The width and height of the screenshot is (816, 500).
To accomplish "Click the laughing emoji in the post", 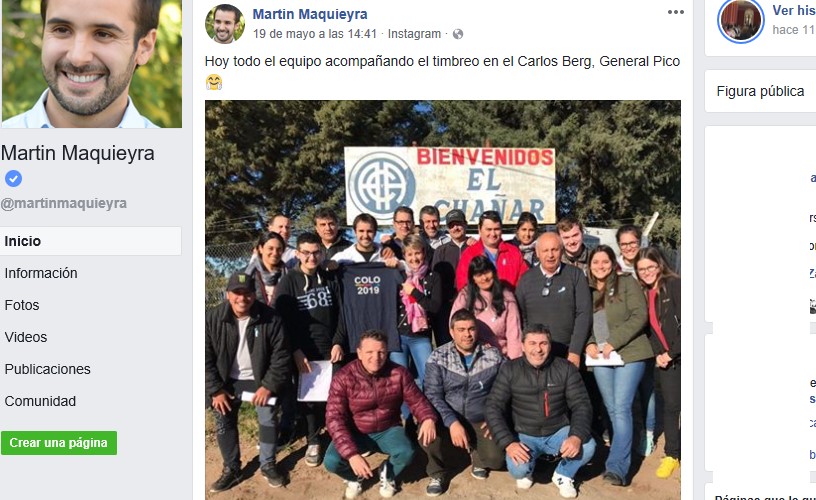I will coord(214,82).
